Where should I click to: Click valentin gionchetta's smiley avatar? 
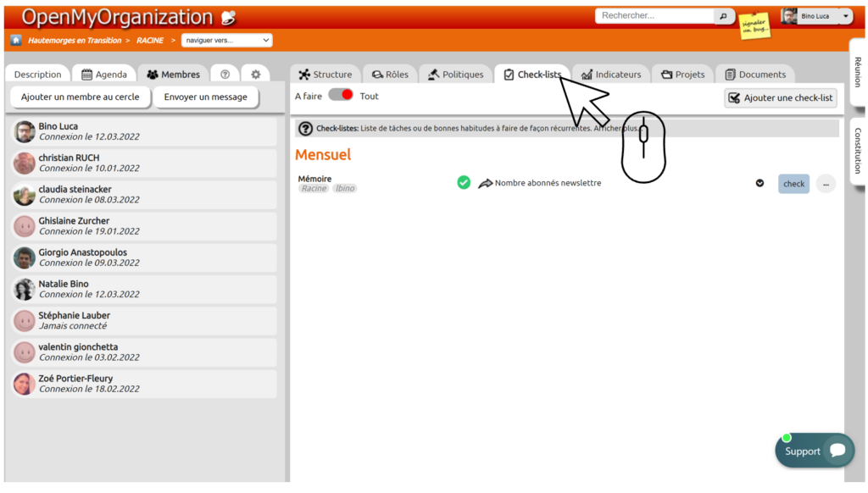pyautogui.click(x=25, y=352)
